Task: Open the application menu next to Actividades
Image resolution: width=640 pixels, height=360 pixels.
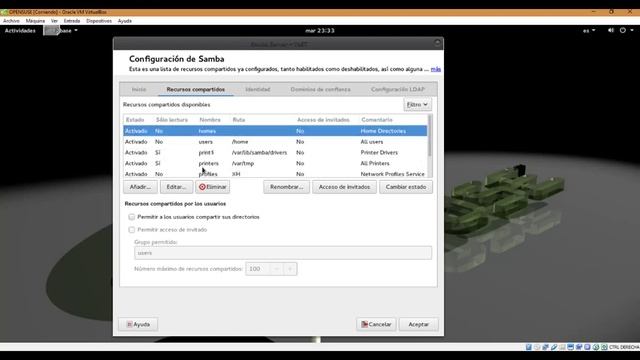Action: 61,31
